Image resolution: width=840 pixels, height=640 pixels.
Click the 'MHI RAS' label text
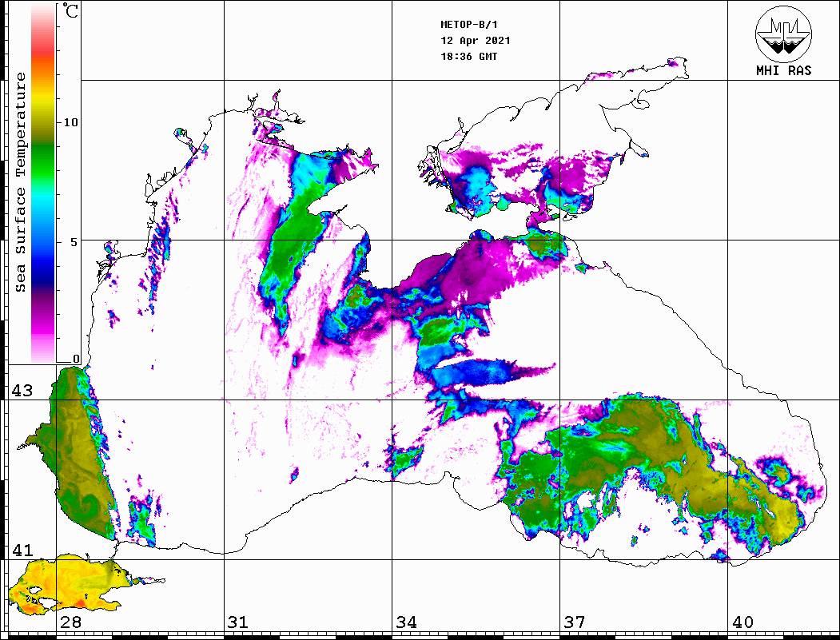click(x=784, y=70)
